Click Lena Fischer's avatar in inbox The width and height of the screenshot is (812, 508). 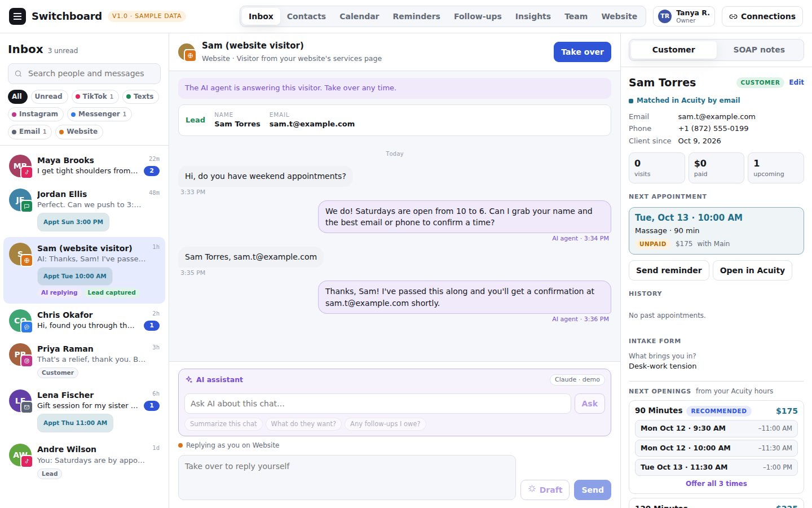point(20,401)
